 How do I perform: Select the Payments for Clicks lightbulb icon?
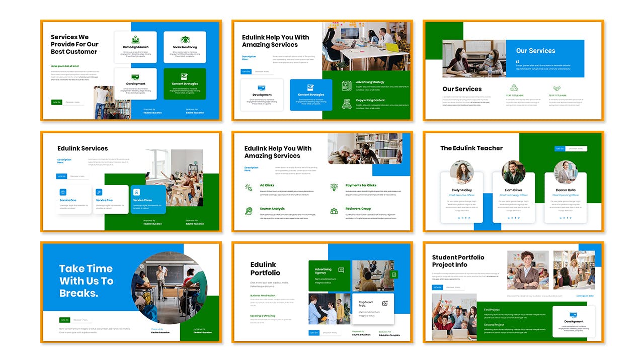[334, 187]
